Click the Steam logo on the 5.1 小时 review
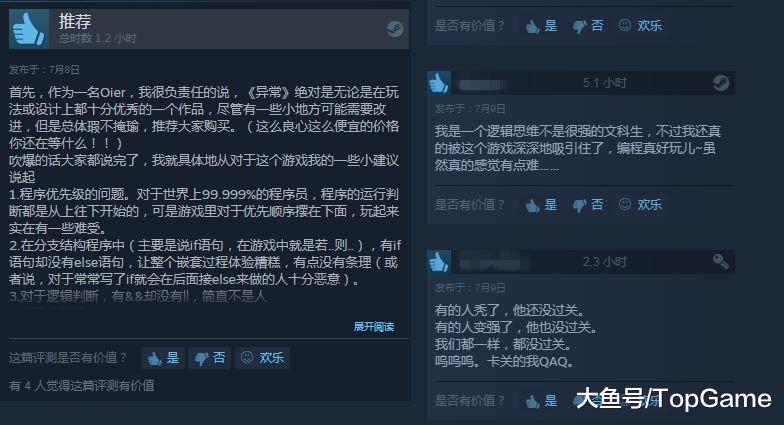This screenshot has height=425, width=784. tap(721, 82)
